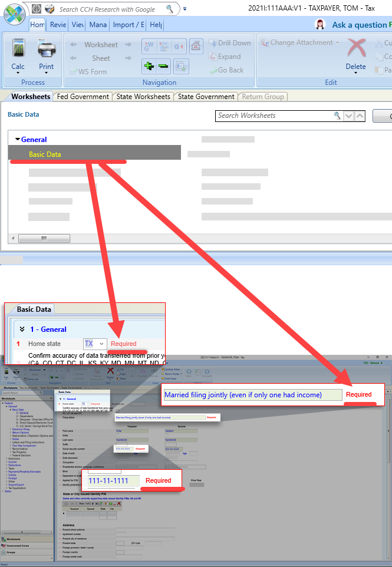Click the next-result down arrow beside Search Worksheets
This screenshot has height=567, width=392.
pos(348,116)
